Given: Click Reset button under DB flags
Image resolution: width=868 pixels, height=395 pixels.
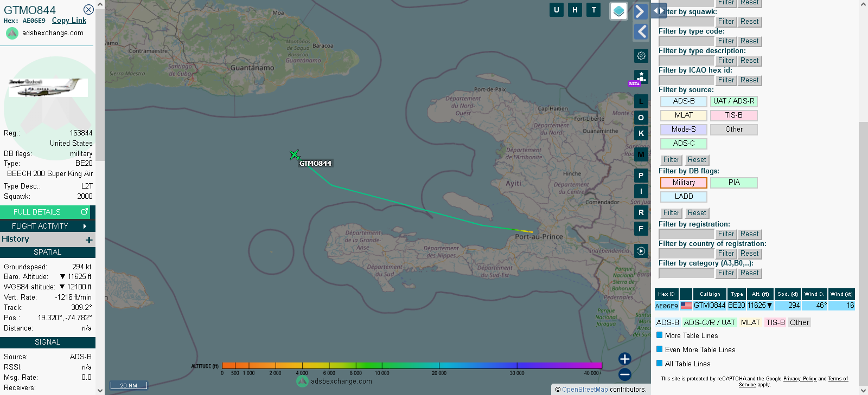Looking at the screenshot, I should [x=697, y=213].
